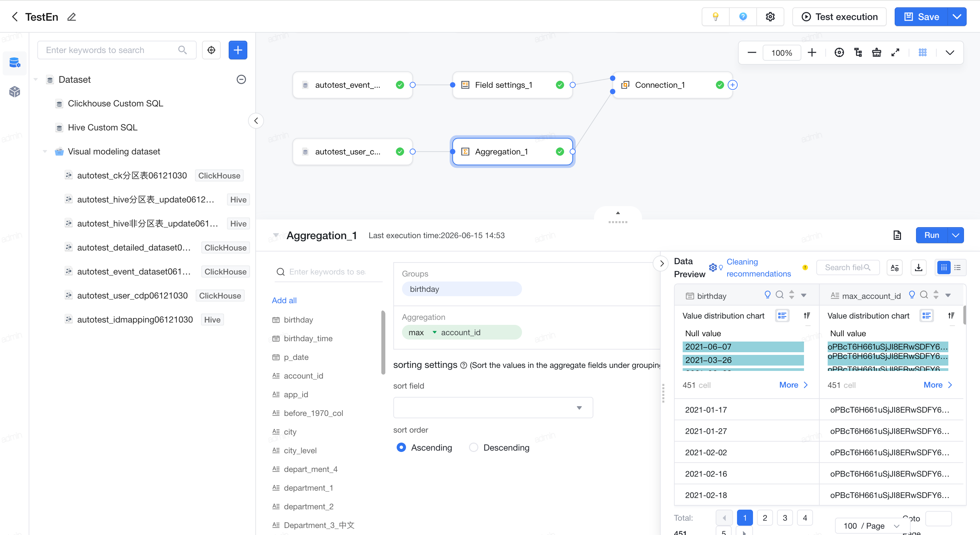Open the Save button dropdown arrow
980x535 pixels.
point(957,17)
